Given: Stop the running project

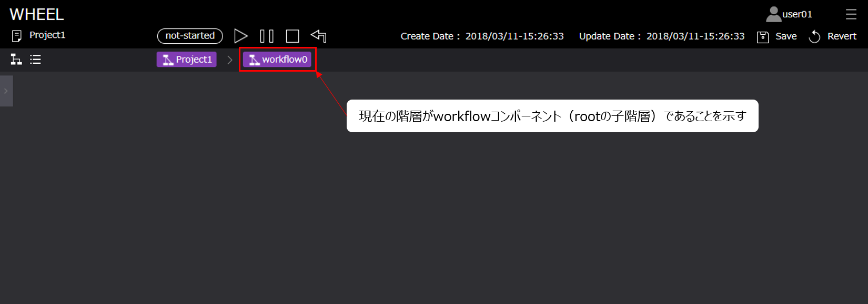Looking at the screenshot, I should pos(292,36).
